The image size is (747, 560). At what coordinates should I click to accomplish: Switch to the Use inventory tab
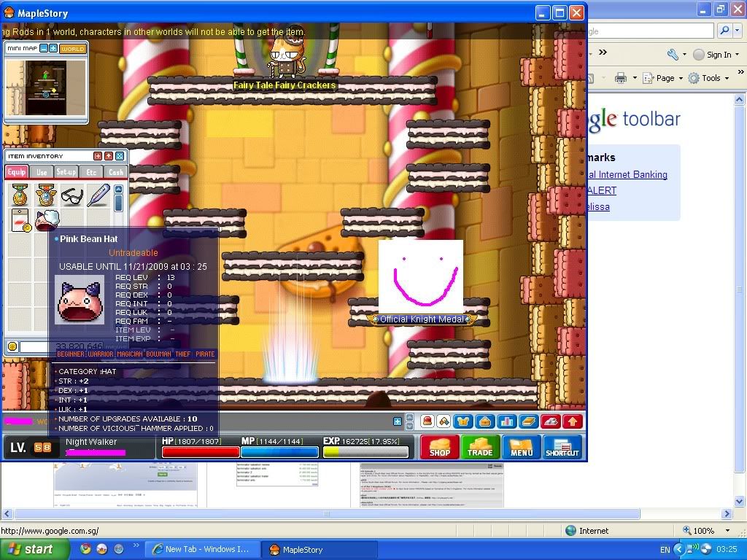point(42,172)
